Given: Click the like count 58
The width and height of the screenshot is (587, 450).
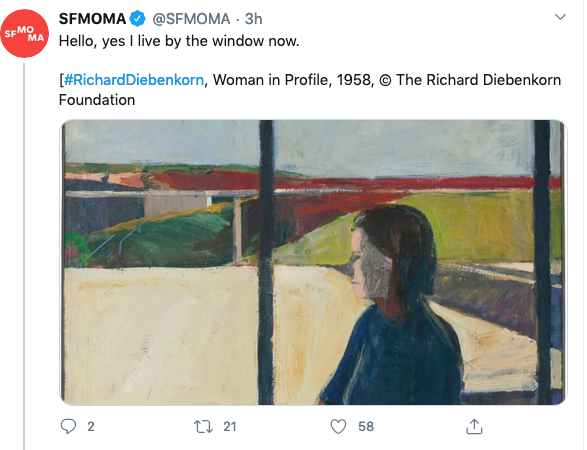Looking at the screenshot, I should [x=366, y=426].
